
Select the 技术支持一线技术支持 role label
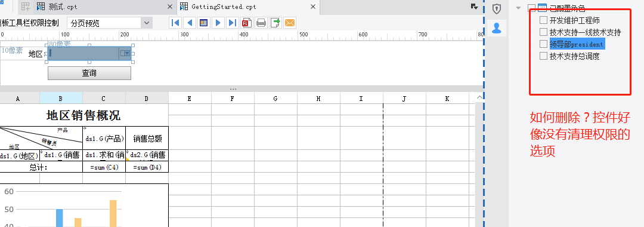pos(586,32)
